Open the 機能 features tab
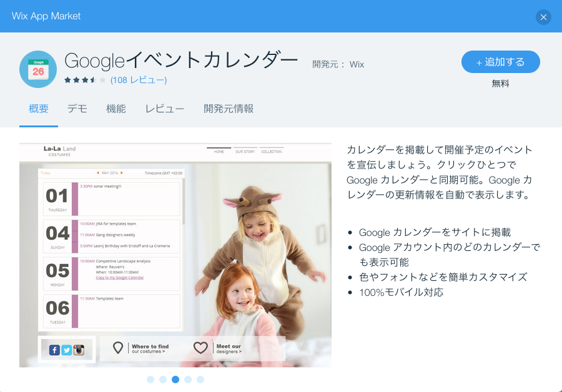 pos(116,109)
